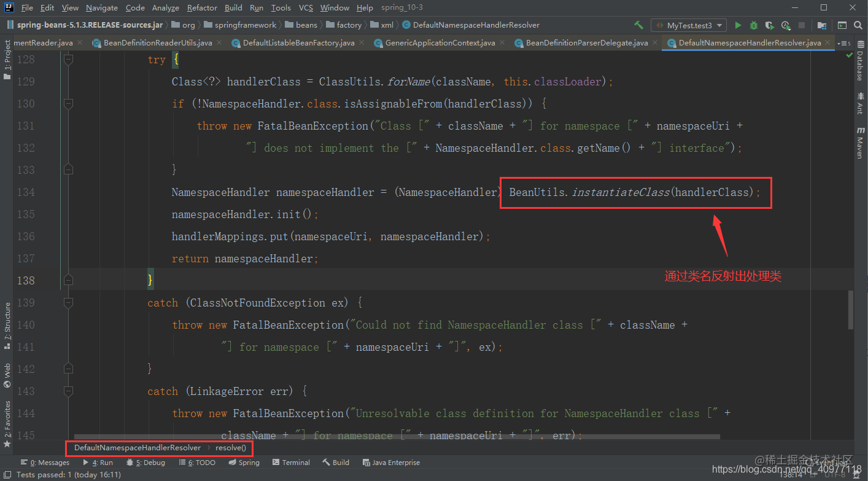
Task: Click the factory breadcrumb folder
Action: [x=344, y=25]
